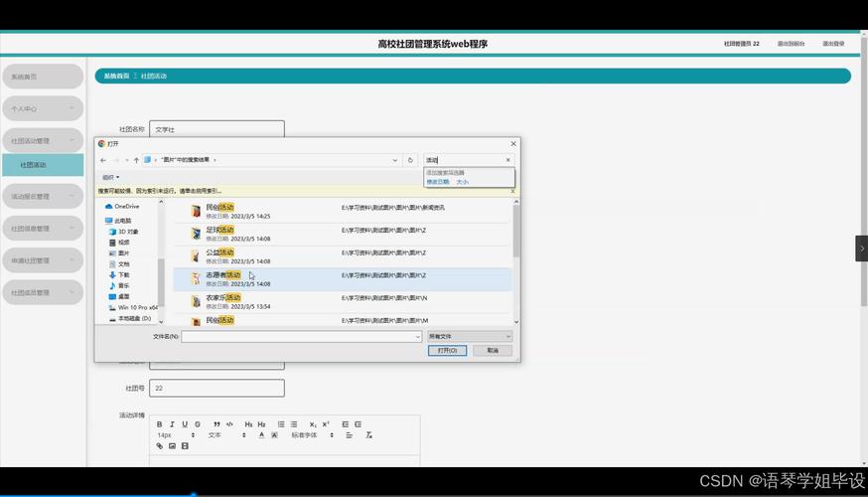
Task: Insert a hyperlink in the editor
Action: 160,446
